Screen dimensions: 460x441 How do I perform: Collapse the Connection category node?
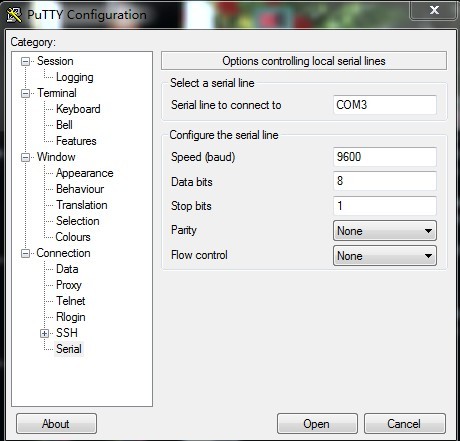pos(25,253)
